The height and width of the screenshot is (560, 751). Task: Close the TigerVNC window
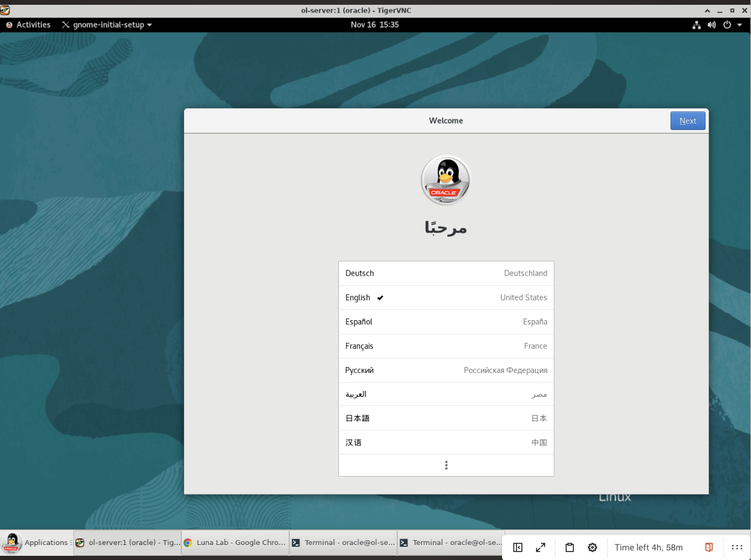tap(744, 10)
